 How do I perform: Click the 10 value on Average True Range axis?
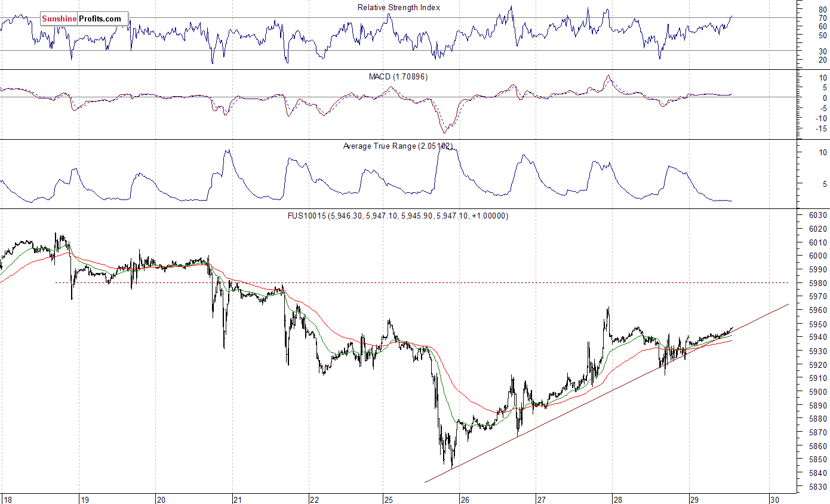click(x=822, y=152)
